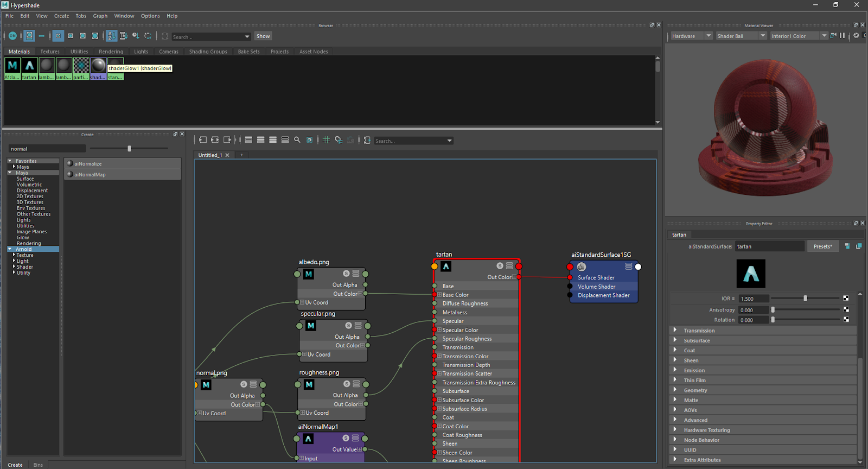Toggle the browser swatch ON button
The width and height of the screenshot is (868, 469).
point(12,36)
